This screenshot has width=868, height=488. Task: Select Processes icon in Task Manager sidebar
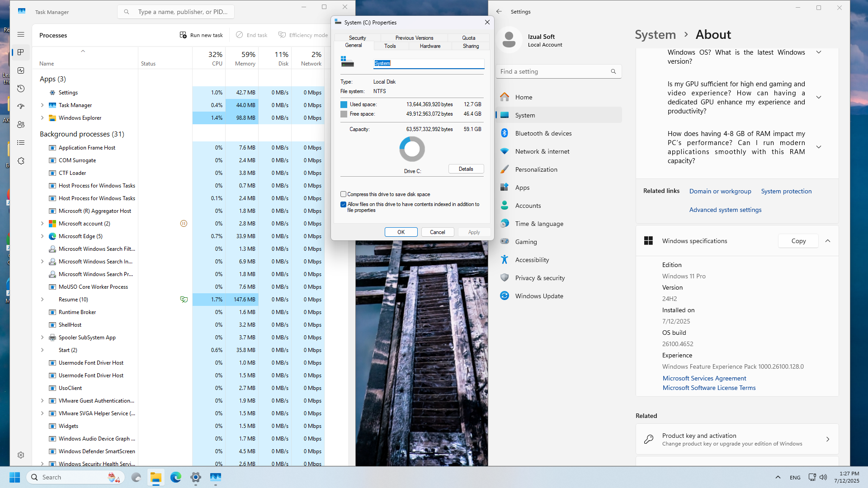(21, 52)
